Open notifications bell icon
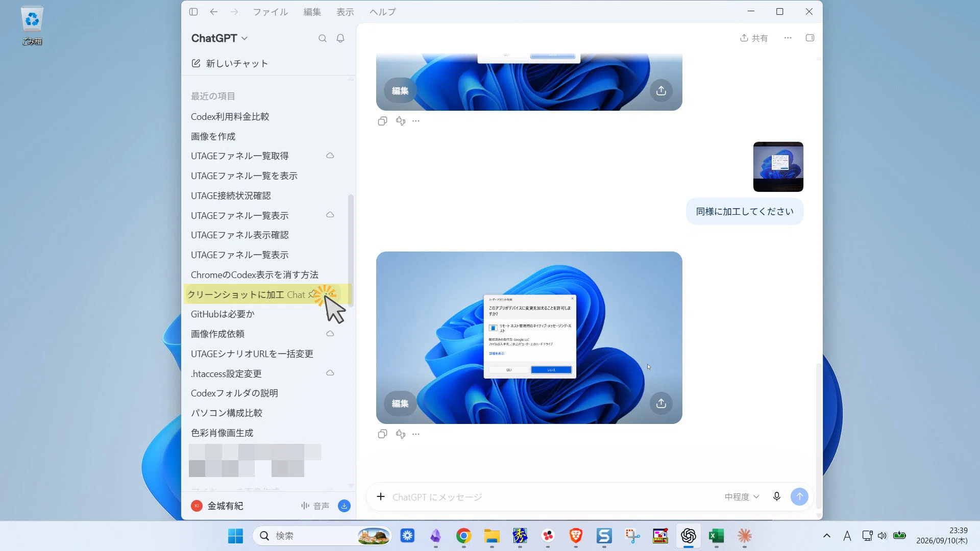 click(x=340, y=38)
